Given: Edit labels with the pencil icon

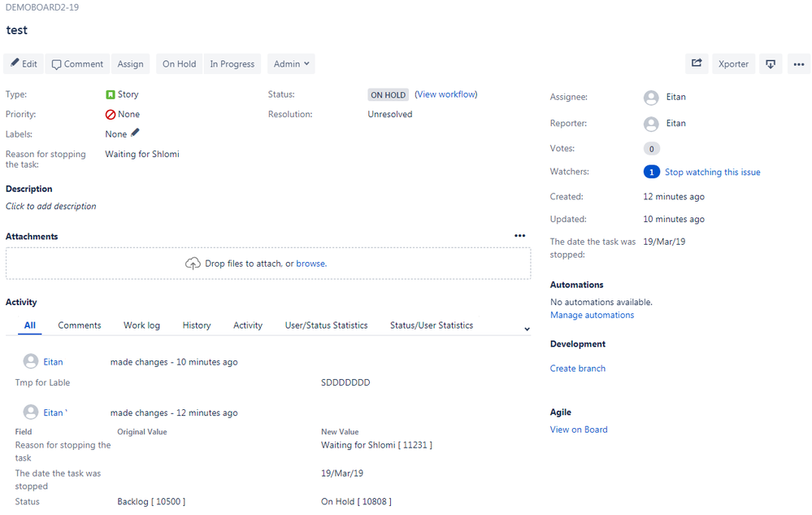Looking at the screenshot, I should tap(135, 133).
